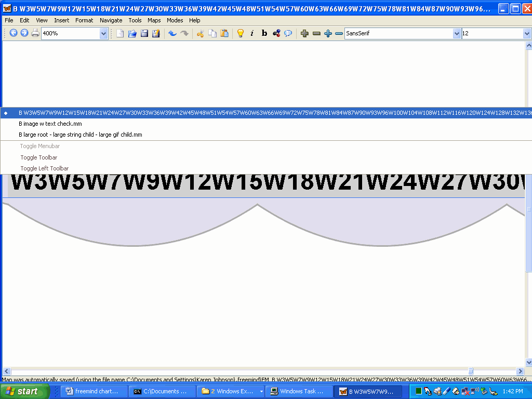This screenshot has height=399, width=532.
Task: Click Toggle Toolbar in popup menu
Action: tap(39, 157)
